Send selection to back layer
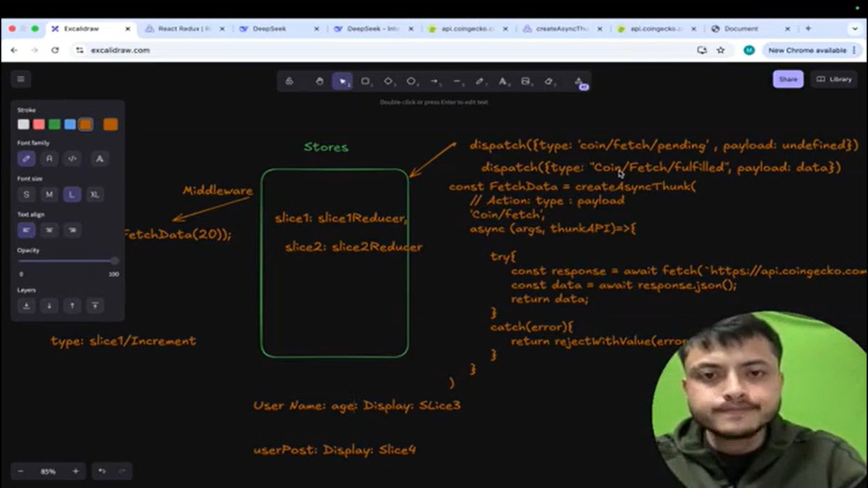This screenshot has width=868, height=488. 27,306
